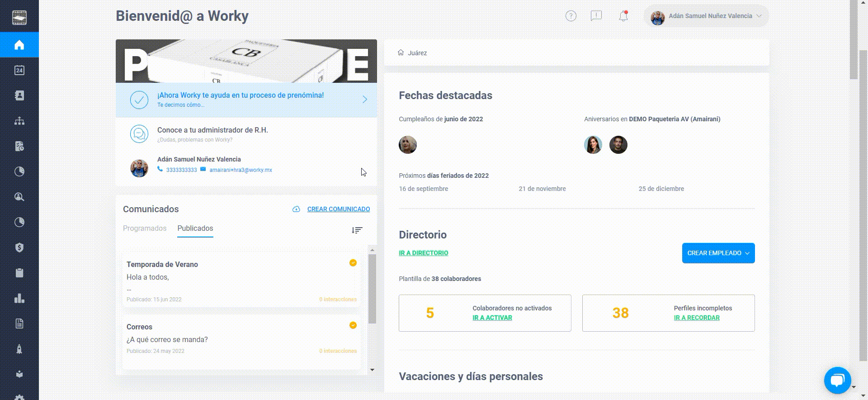Image resolution: width=868 pixels, height=400 pixels.
Task: Open the feedback message icon in the header
Action: (596, 16)
